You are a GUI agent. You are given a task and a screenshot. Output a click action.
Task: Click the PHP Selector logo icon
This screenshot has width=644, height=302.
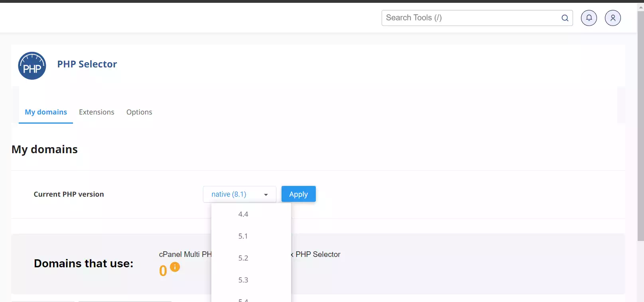(x=32, y=66)
